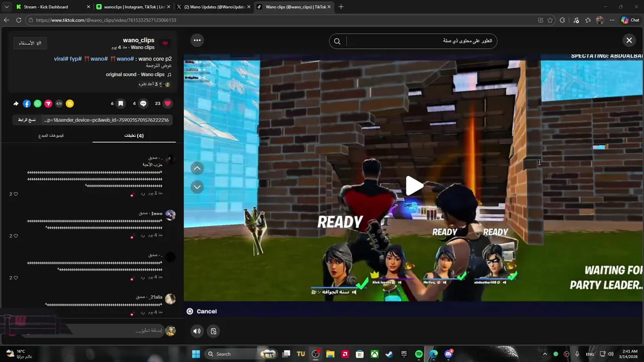This screenshot has width=644, height=362.
Task: Click the browser profile avatar
Action: pos(600,20)
